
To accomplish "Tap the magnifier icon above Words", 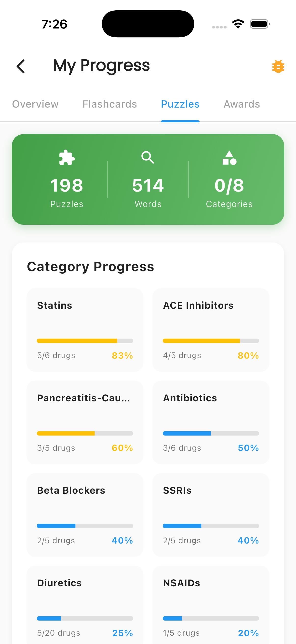I will (x=148, y=157).
